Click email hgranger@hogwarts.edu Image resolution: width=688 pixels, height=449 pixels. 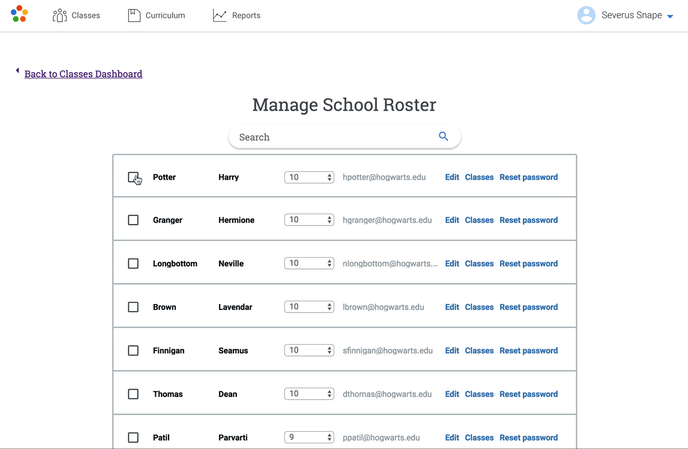[x=387, y=220]
